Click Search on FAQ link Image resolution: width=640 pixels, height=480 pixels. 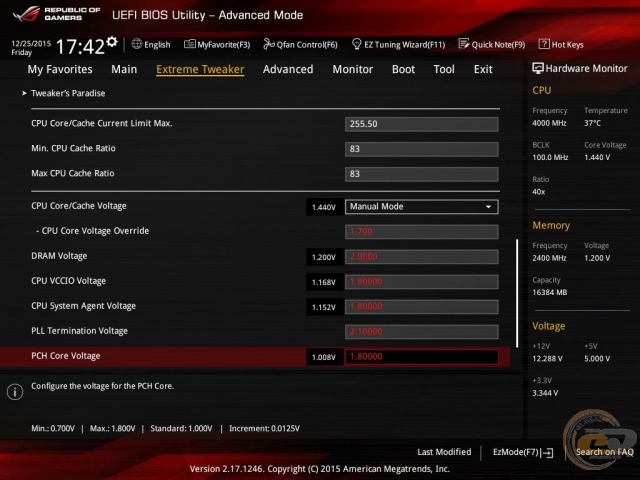tap(604, 452)
